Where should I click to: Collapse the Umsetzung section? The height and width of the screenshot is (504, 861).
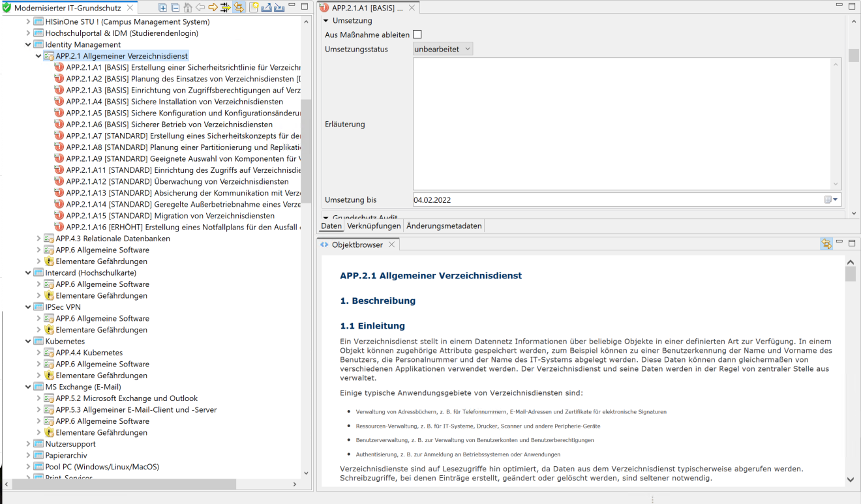326,21
